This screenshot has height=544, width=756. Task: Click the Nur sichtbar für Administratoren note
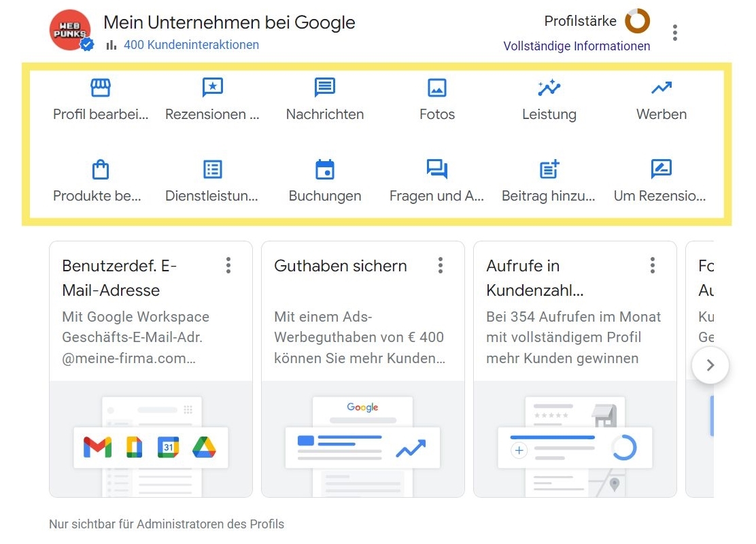click(x=167, y=524)
